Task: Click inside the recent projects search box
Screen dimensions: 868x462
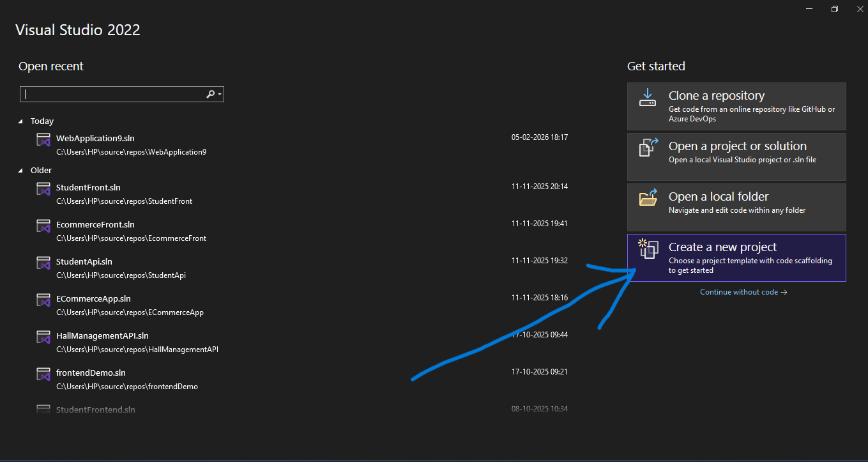Action: [x=115, y=94]
